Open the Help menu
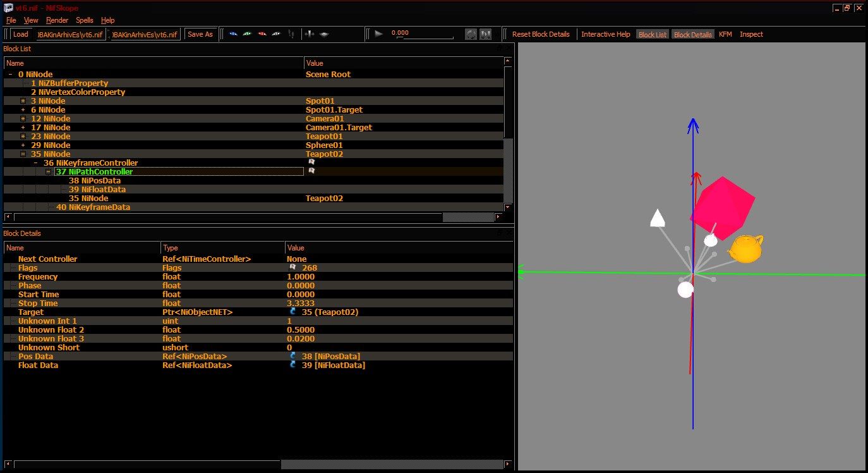868x473 pixels. tap(108, 20)
